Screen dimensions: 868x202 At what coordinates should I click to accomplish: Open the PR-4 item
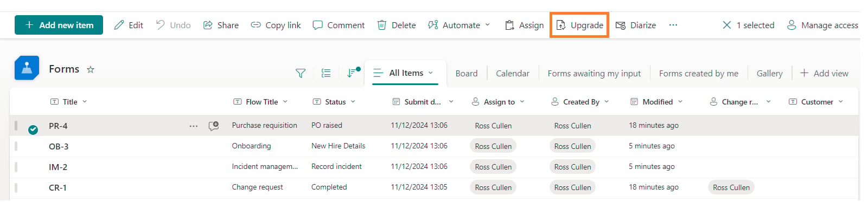coord(58,126)
